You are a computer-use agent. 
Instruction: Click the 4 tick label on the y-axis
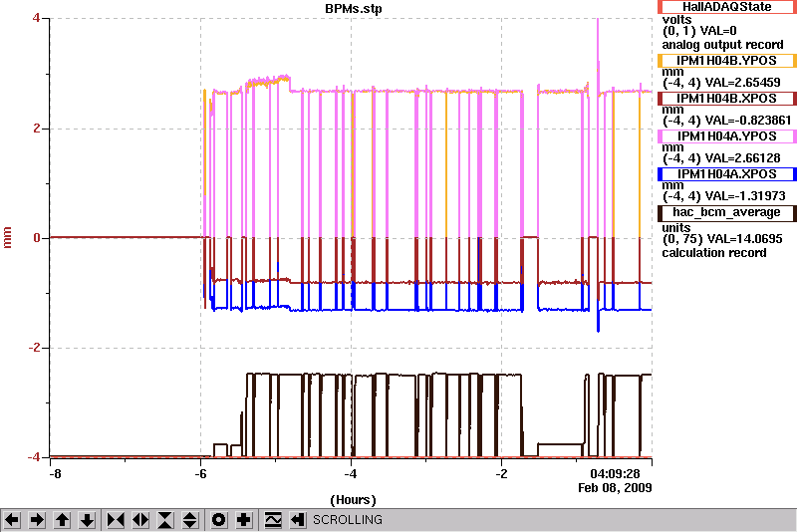(x=36, y=18)
